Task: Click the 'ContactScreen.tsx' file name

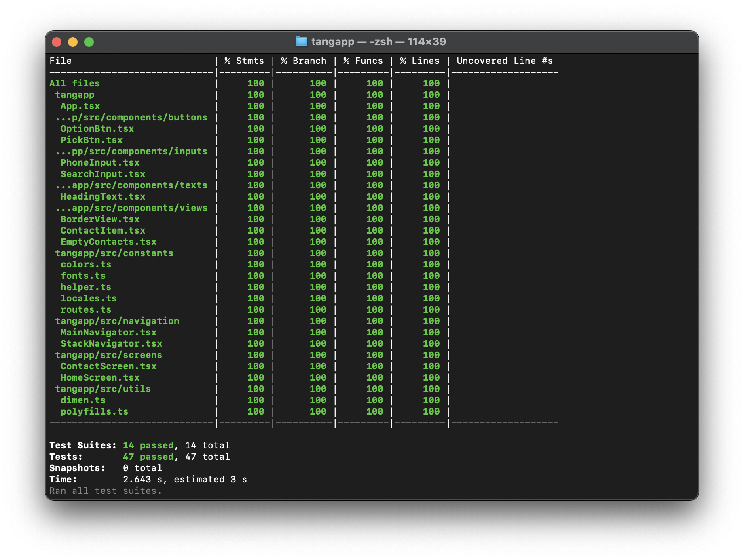Action: [109, 366]
